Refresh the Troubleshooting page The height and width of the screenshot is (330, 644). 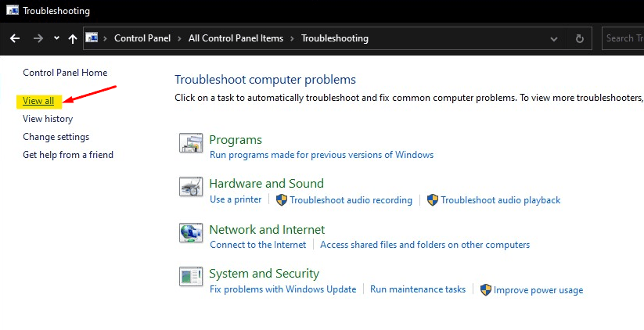[x=580, y=38]
